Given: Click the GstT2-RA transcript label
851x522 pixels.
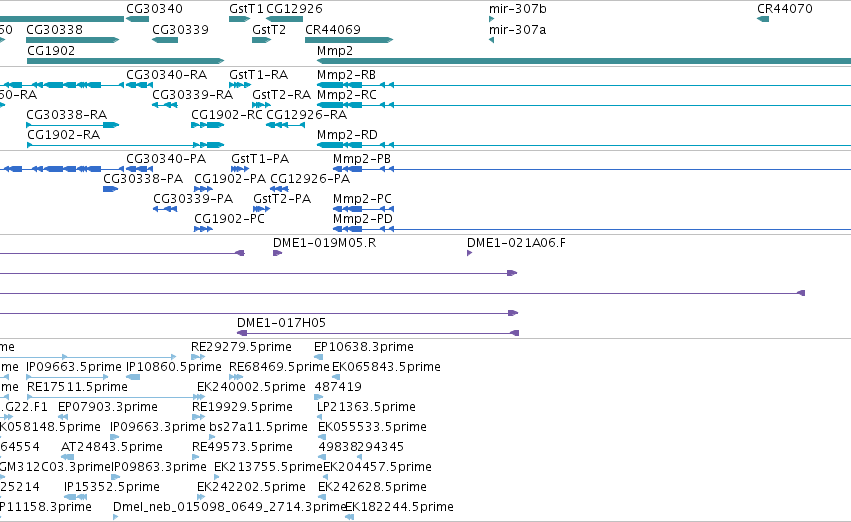Looking at the screenshot, I should [281, 94].
